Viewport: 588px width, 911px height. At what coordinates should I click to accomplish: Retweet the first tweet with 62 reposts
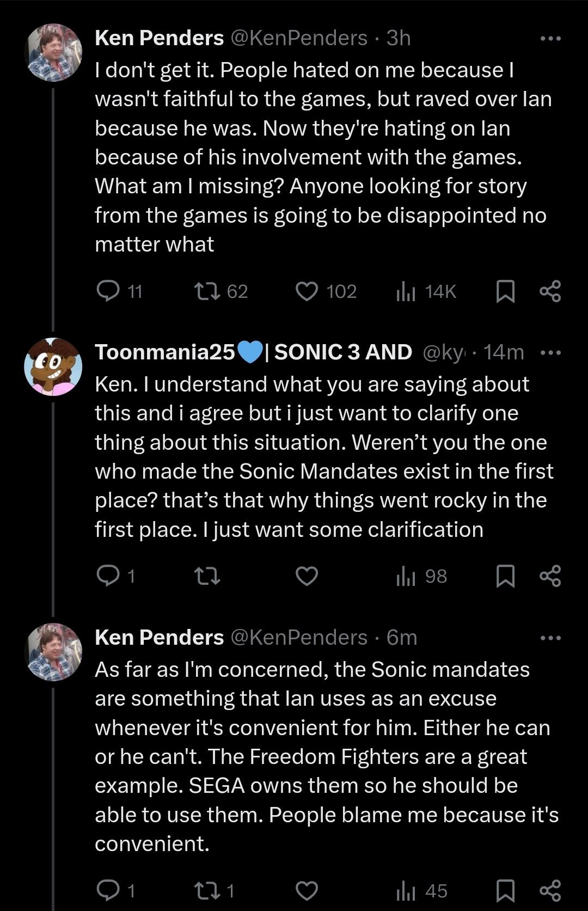pos(208,291)
